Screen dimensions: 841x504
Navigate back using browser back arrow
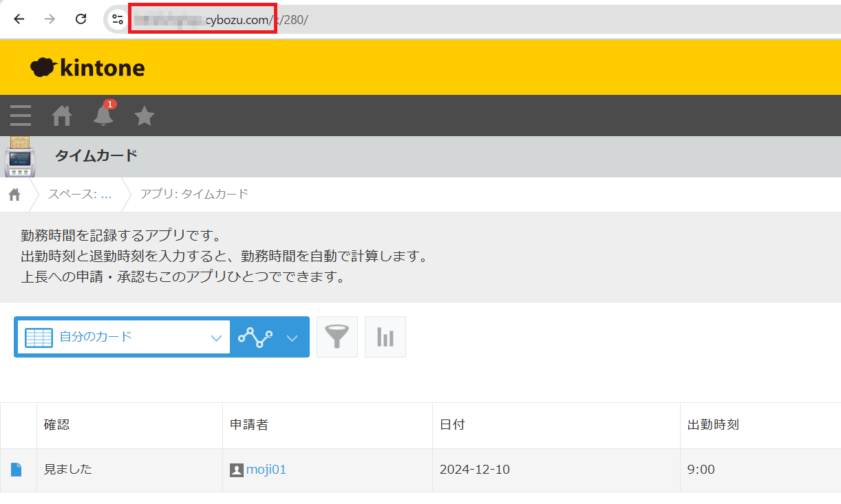click(x=19, y=19)
